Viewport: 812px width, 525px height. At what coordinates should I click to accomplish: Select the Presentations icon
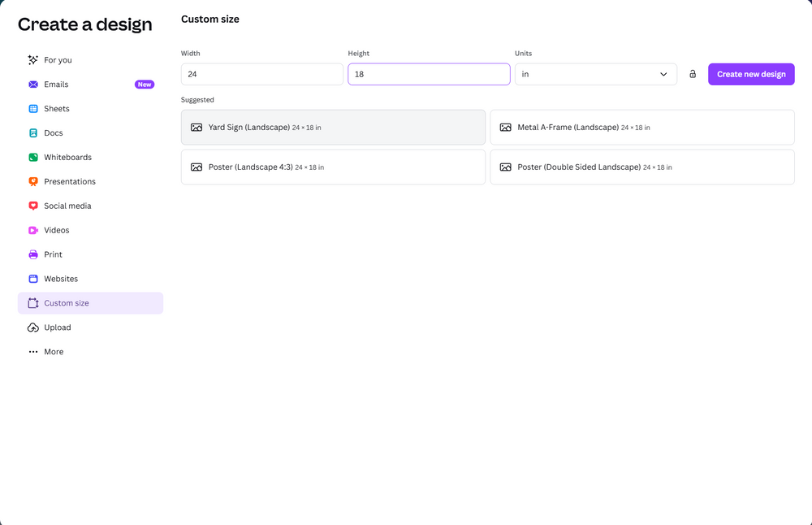tap(33, 182)
